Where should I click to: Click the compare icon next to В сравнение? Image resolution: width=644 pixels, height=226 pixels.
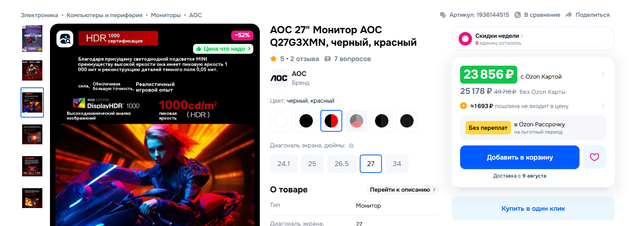[x=518, y=15]
